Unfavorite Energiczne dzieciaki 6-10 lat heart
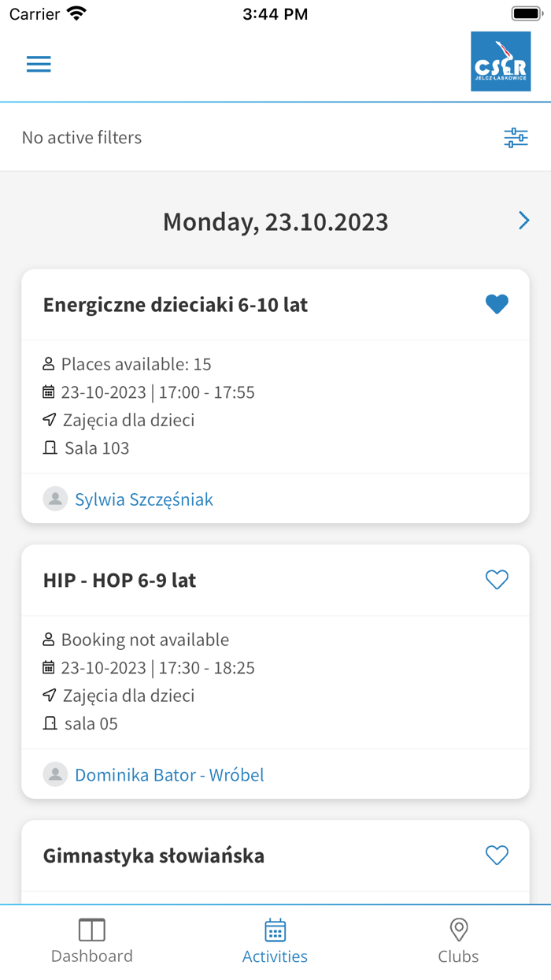 coord(497,304)
